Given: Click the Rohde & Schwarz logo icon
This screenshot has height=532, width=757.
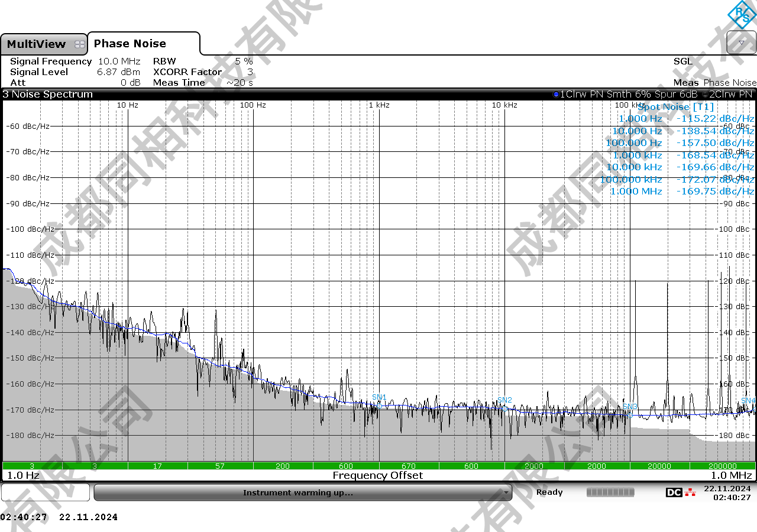Looking at the screenshot, I should point(742,15).
